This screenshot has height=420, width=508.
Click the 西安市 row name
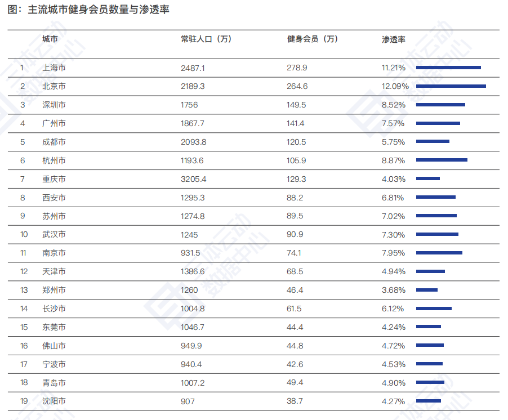point(54,198)
